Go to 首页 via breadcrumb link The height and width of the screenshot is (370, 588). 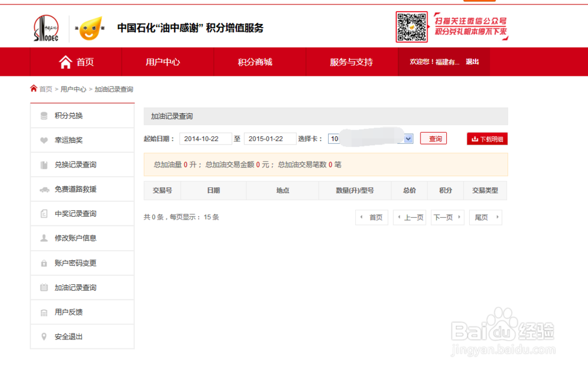(x=46, y=89)
